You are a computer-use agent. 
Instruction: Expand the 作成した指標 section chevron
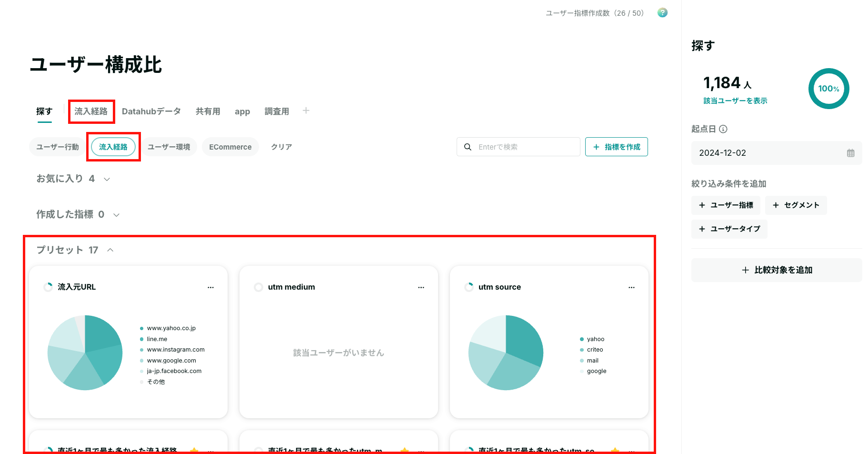116,215
